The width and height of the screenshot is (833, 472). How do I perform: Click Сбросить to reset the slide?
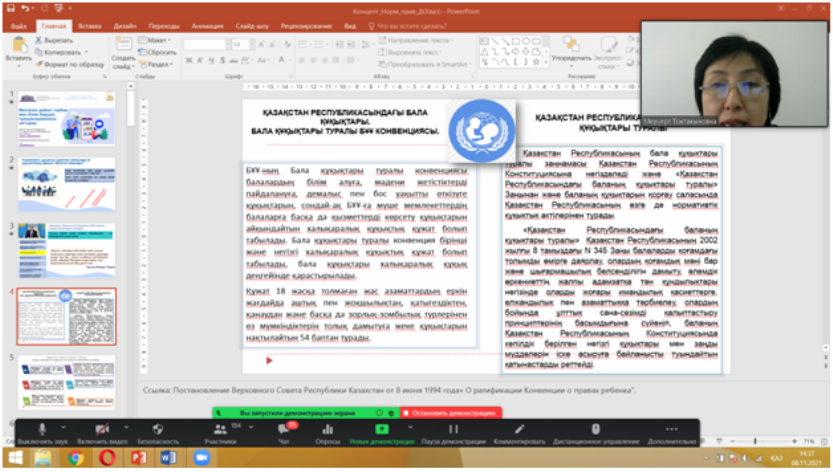(160, 50)
